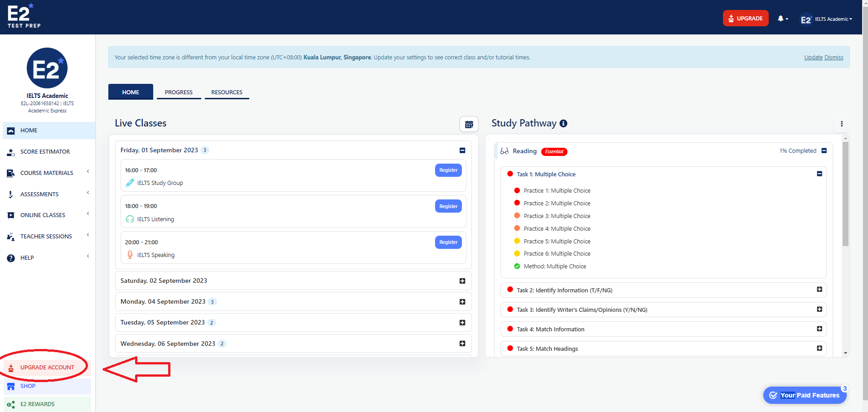Click the Online Classes video icon
This screenshot has height=412, width=868.
pyautogui.click(x=11, y=215)
